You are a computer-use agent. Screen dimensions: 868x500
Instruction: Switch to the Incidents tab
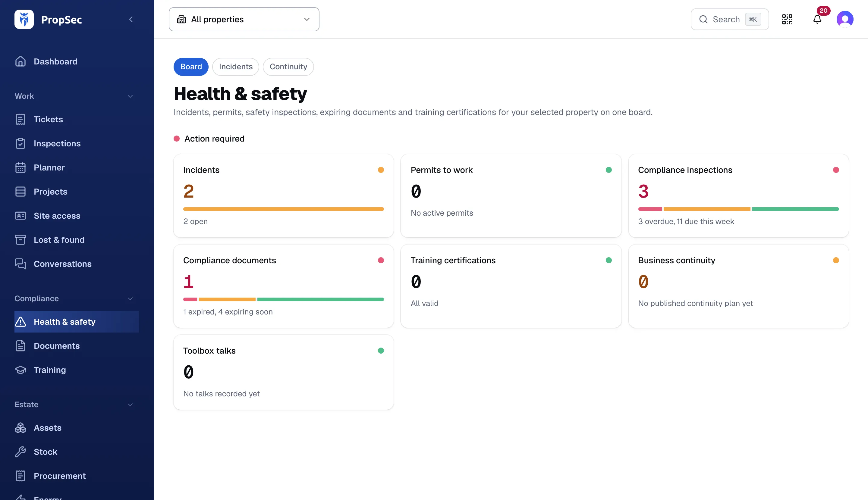pos(236,67)
